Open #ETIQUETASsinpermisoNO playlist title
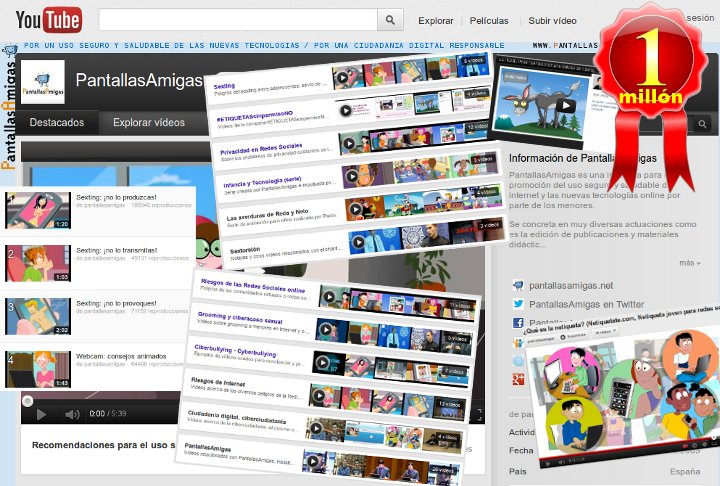This screenshot has width=720, height=486. click(254, 117)
